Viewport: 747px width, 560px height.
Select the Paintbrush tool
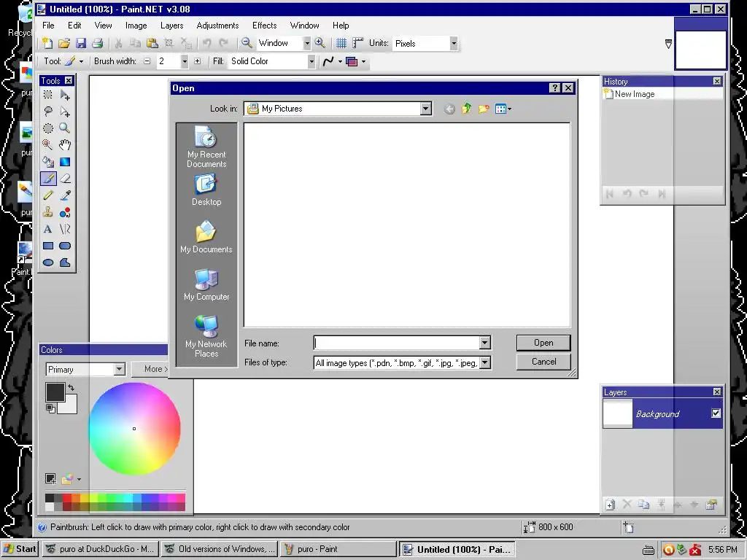point(48,179)
